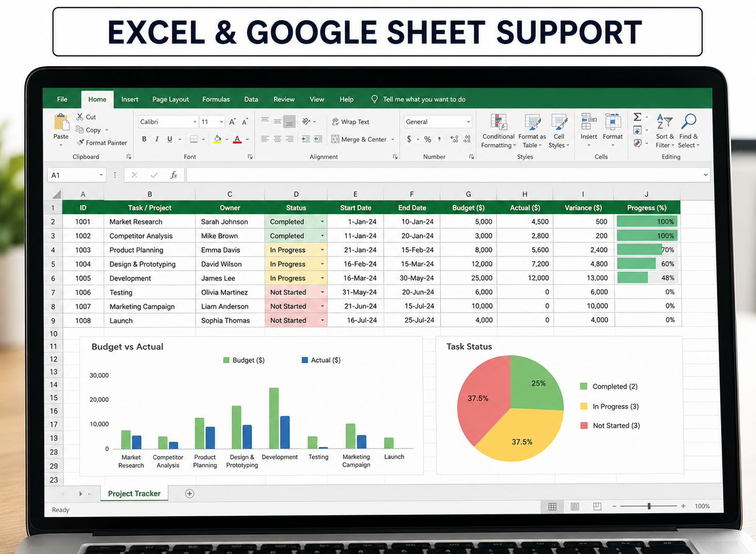This screenshot has width=756, height=554.
Task: Apply Percent Style format
Action: (428, 139)
